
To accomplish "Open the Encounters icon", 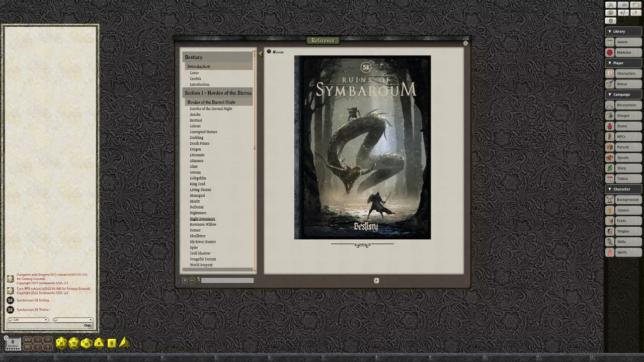I will 610,105.
